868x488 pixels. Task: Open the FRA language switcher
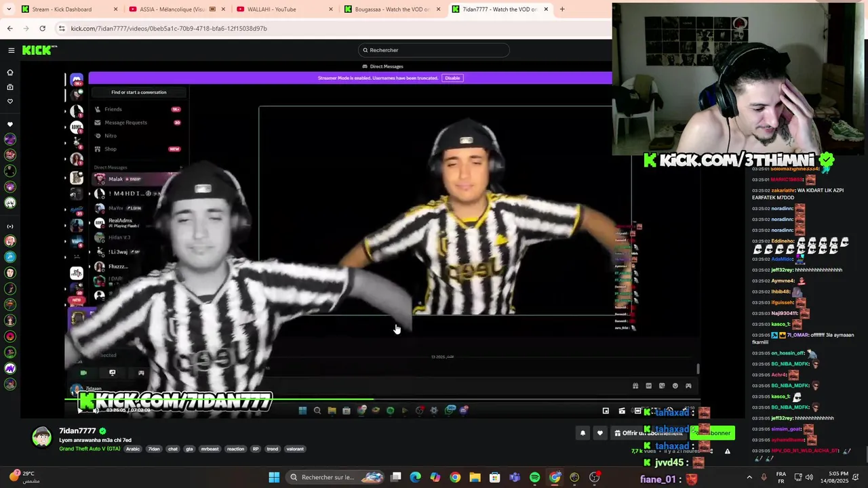(781, 477)
